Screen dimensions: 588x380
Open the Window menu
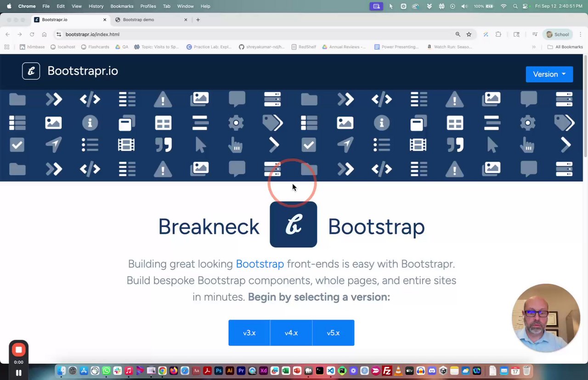186,6
